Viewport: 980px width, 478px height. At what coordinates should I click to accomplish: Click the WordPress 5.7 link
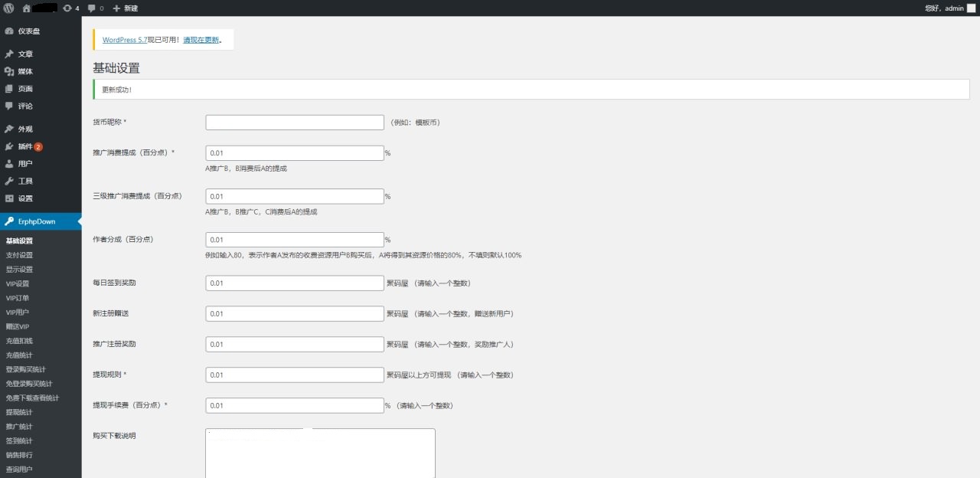pos(125,40)
